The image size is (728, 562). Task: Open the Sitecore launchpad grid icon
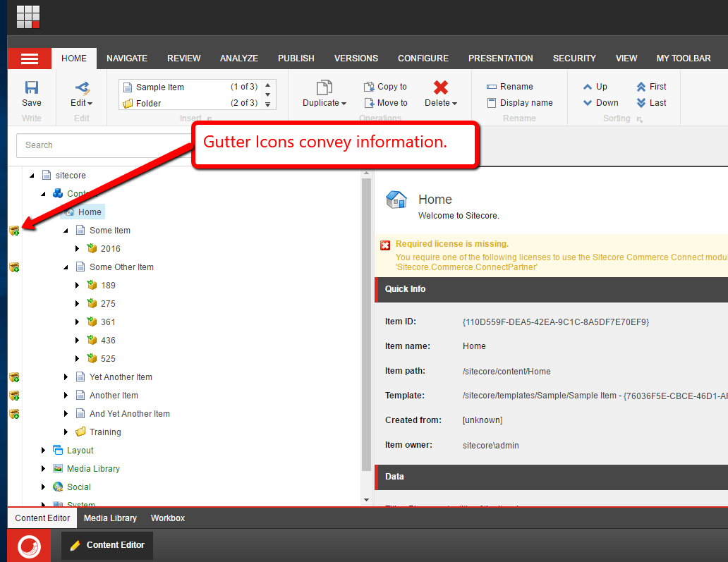tap(28, 17)
